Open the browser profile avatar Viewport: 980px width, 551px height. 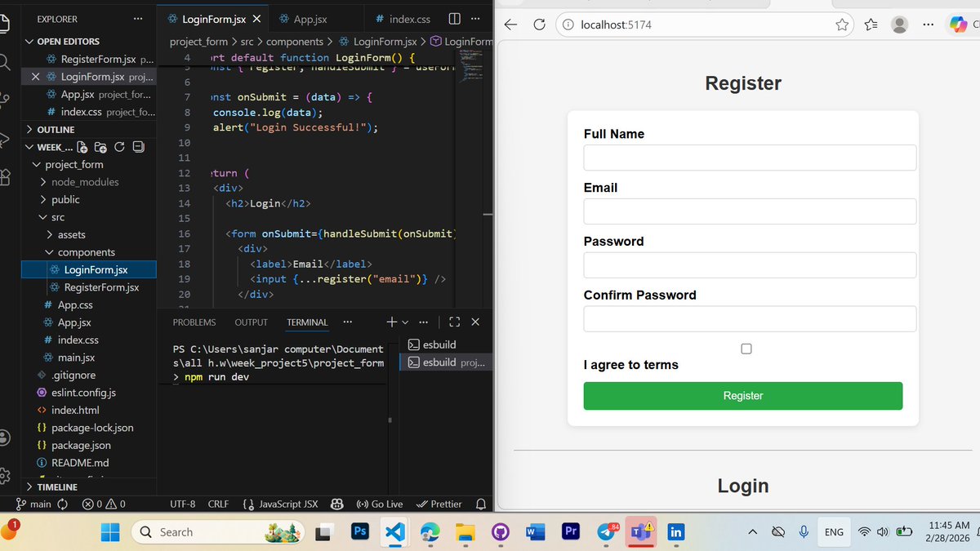899,24
